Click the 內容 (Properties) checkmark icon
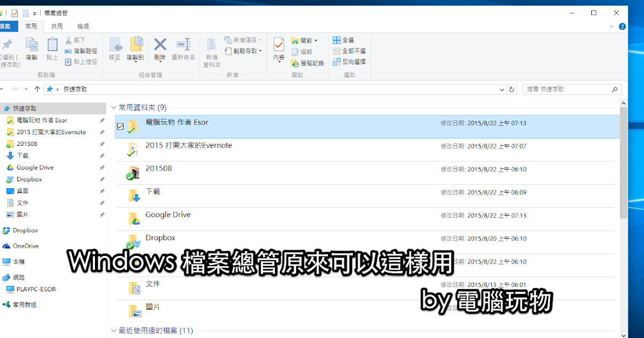Viewport: 644px width, 338px height. (x=279, y=45)
